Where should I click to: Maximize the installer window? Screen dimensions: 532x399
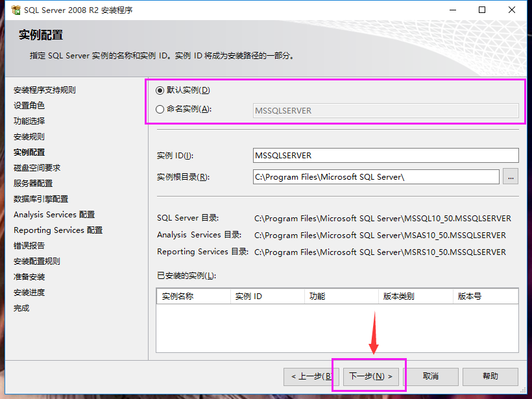(482, 10)
